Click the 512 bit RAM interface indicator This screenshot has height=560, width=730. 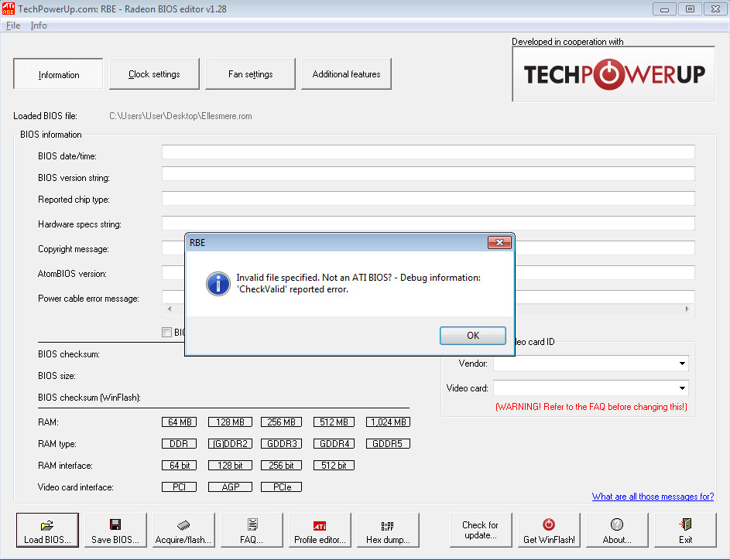[334, 465]
